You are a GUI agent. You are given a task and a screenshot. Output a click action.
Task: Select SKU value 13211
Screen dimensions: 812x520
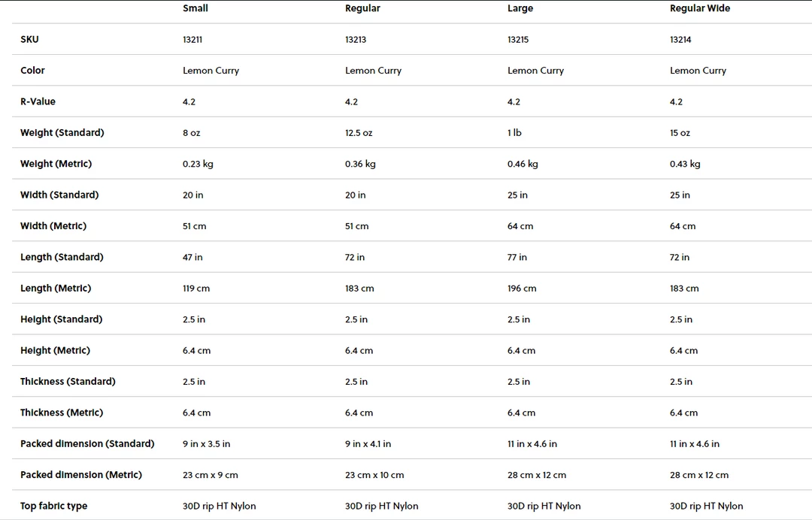[192, 40]
